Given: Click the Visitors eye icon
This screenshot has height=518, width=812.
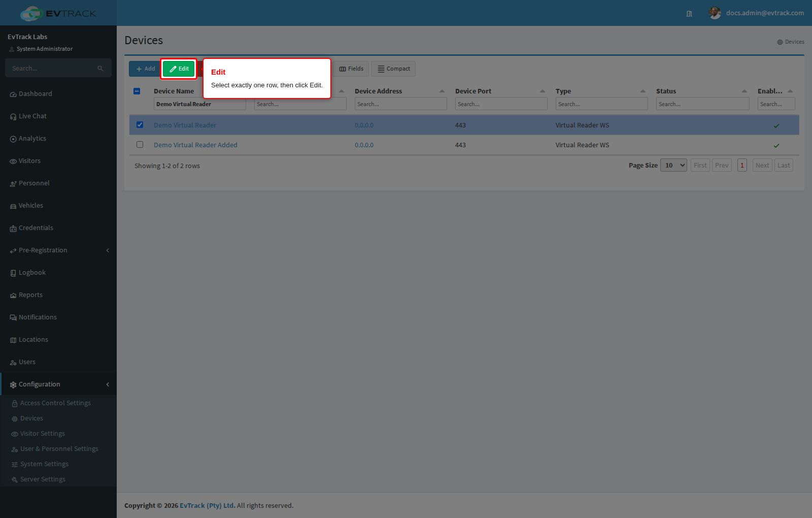Looking at the screenshot, I should point(13,161).
